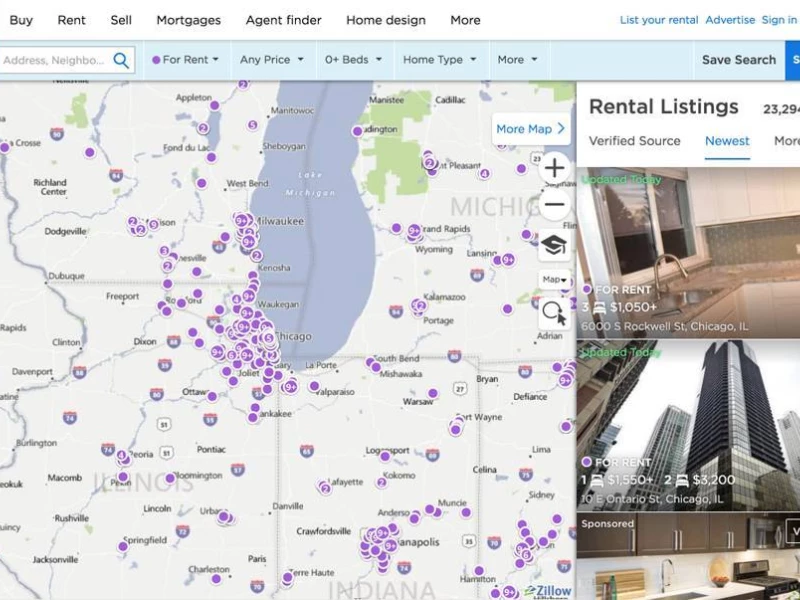Image resolution: width=800 pixels, height=600 pixels.
Task: Click the rental marker near Bloomington
Action: 170,479
